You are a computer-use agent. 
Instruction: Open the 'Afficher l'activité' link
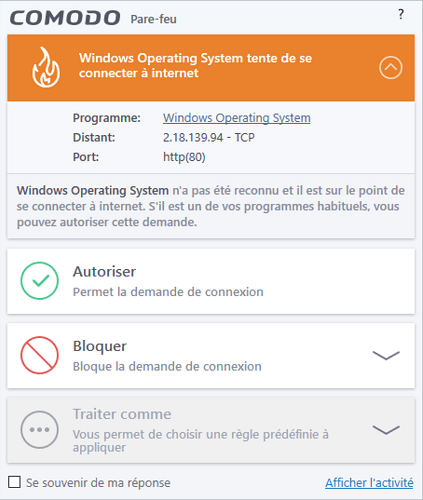[x=369, y=483]
